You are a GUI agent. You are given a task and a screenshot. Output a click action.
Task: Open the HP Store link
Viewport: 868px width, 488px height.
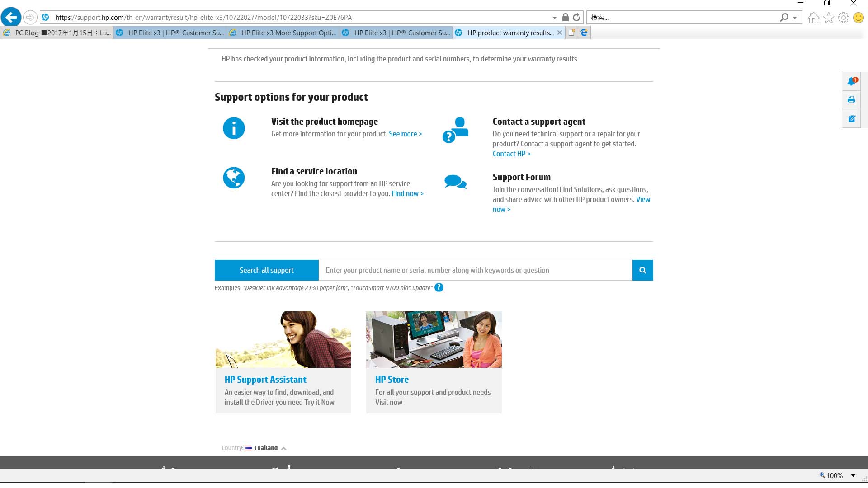click(x=392, y=380)
